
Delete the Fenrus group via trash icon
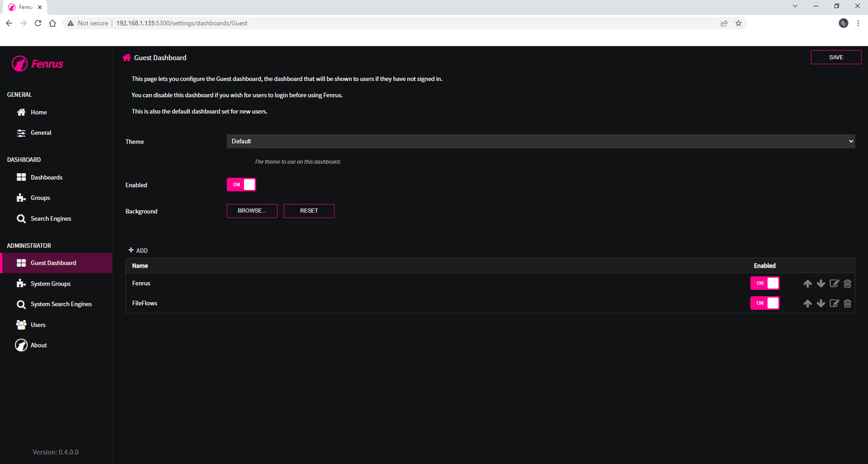pyautogui.click(x=847, y=284)
